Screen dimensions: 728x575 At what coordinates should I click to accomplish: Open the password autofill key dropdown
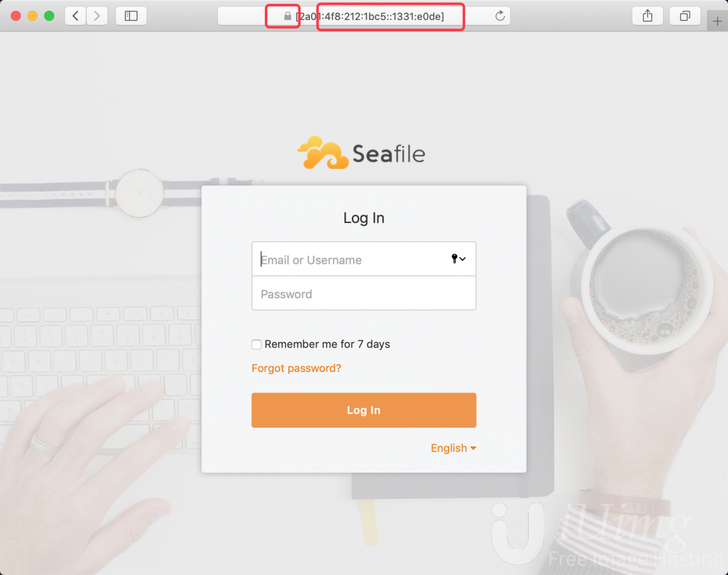point(458,259)
